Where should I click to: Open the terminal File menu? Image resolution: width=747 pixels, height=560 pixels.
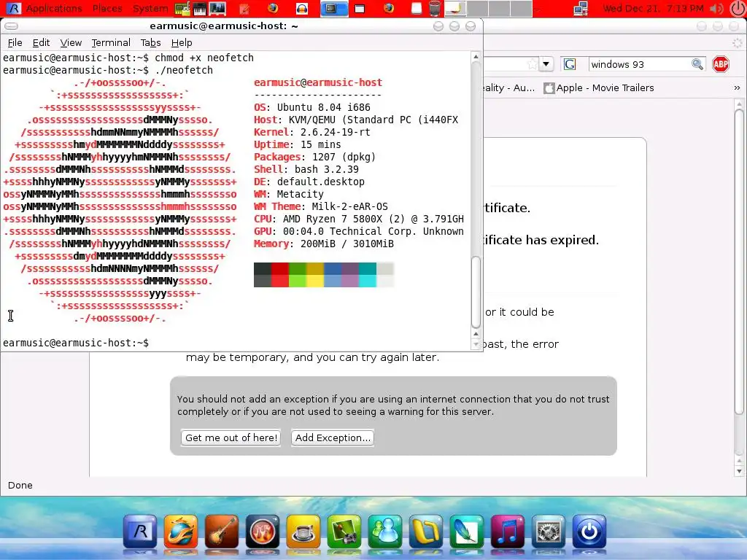[15, 43]
